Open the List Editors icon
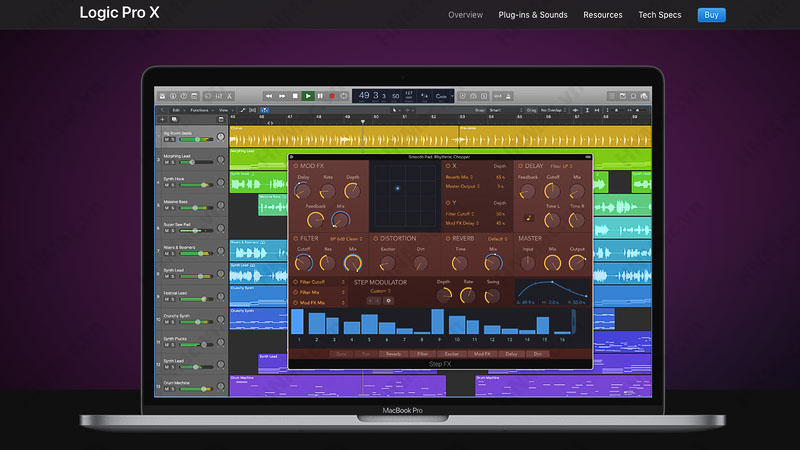Image resolution: width=800 pixels, height=450 pixels. tap(612, 96)
